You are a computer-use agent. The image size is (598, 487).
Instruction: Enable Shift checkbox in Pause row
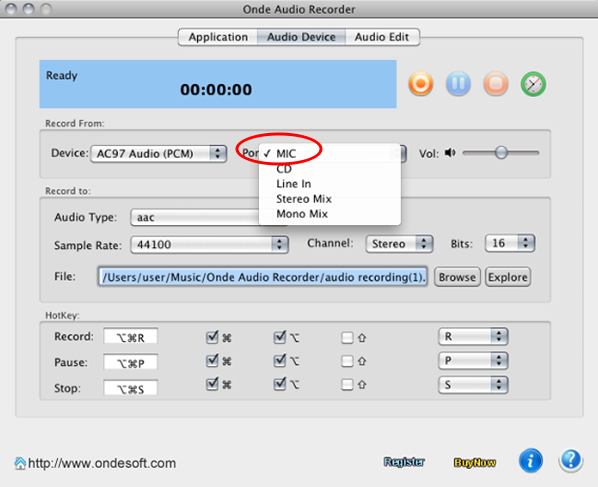347,361
